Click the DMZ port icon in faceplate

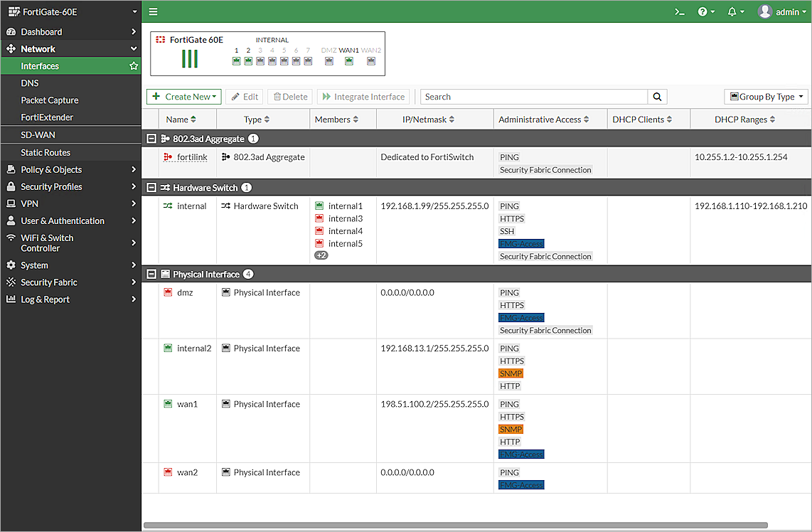click(x=328, y=61)
